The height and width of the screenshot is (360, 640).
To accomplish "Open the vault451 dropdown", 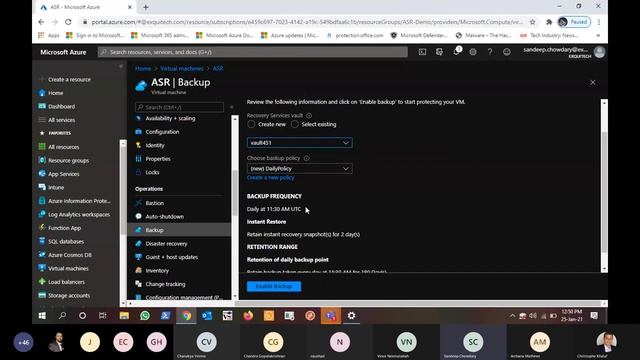I will pyautogui.click(x=300, y=143).
